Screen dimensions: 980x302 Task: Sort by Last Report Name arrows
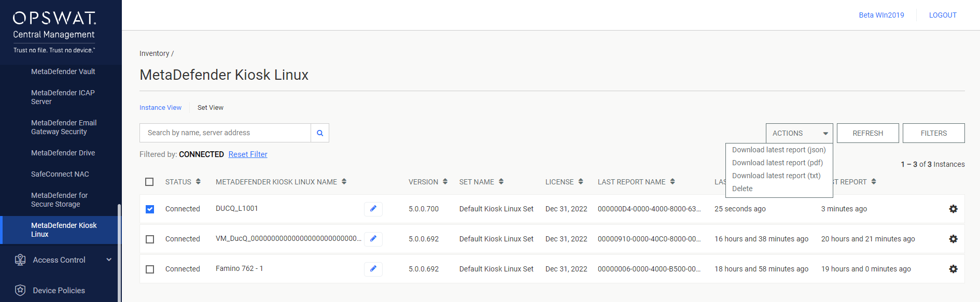click(x=673, y=182)
